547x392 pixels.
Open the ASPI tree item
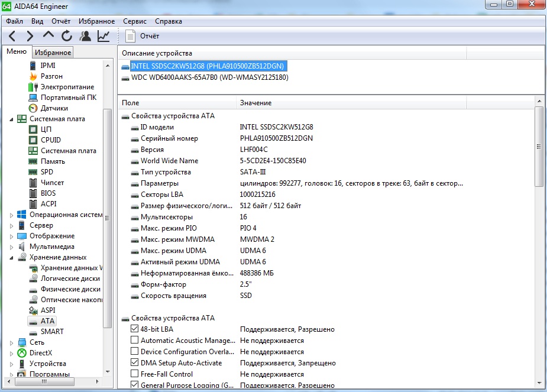pos(48,310)
